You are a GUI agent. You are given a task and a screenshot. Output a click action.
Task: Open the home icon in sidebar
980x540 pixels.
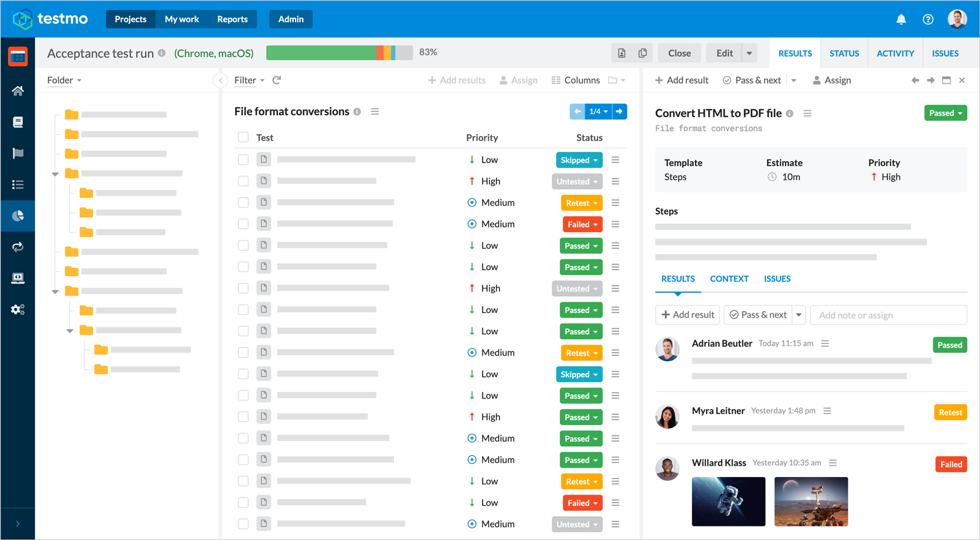click(18, 91)
